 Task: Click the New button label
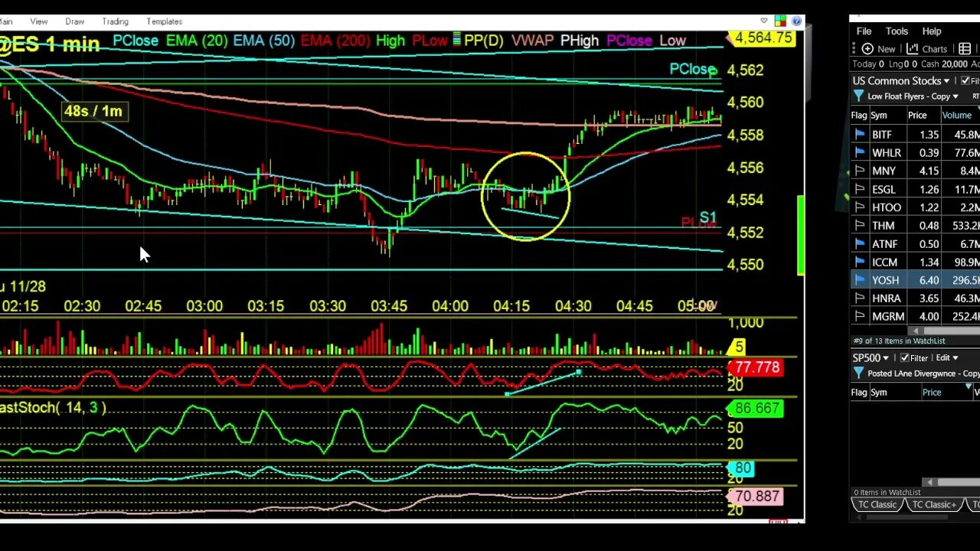coord(887,49)
